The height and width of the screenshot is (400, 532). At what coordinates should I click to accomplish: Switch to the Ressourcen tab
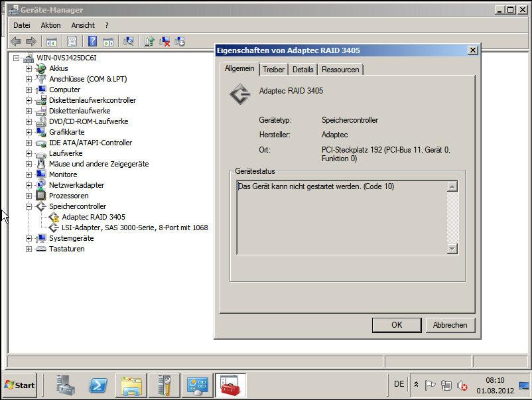340,70
